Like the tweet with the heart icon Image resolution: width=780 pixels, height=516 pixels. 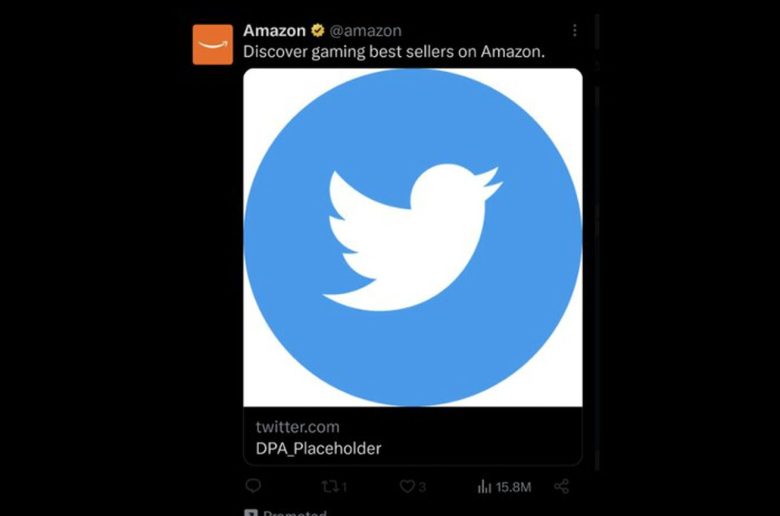407,486
